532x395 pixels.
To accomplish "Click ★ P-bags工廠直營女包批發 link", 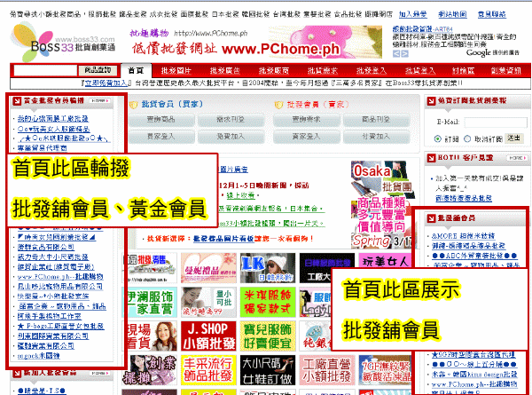I will coord(60,327).
